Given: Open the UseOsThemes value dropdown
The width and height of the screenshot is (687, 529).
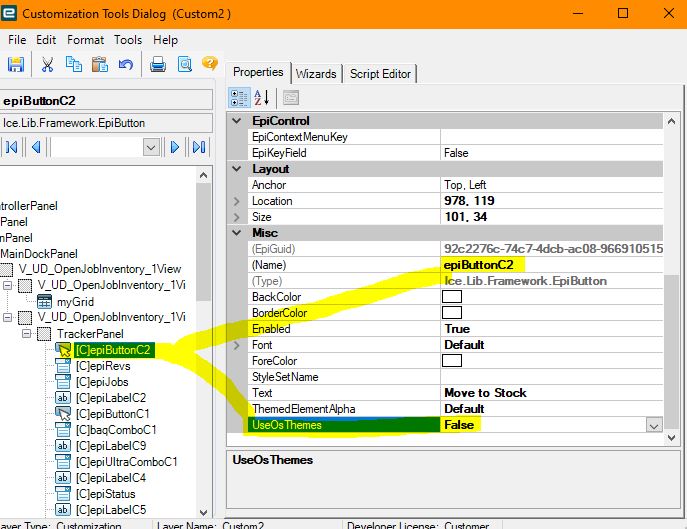Looking at the screenshot, I should tap(654, 425).
